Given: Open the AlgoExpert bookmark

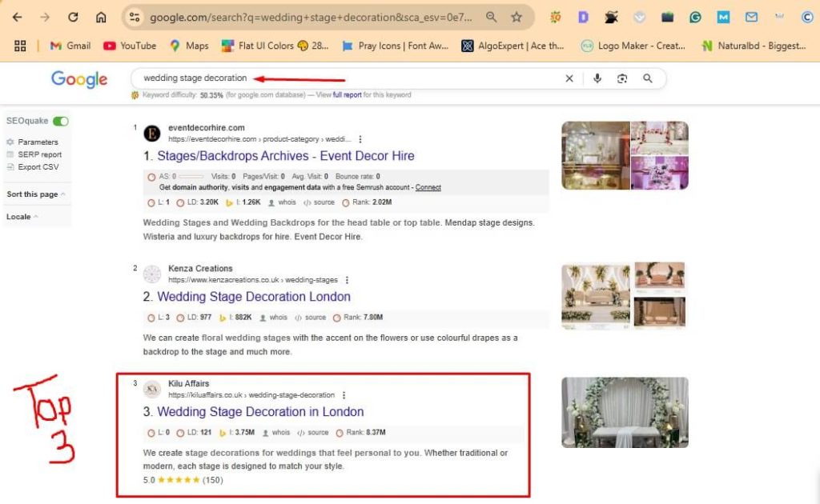Looking at the screenshot, I should [512, 46].
